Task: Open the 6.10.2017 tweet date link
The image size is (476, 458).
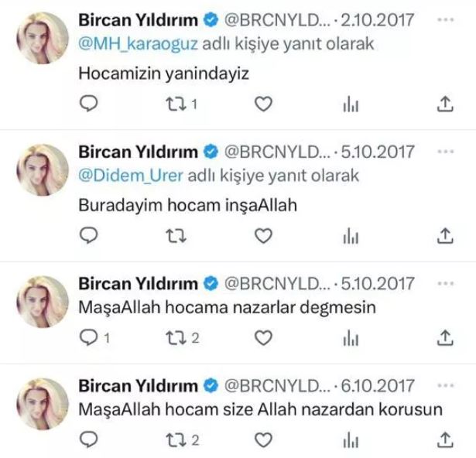Action: click(378, 385)
